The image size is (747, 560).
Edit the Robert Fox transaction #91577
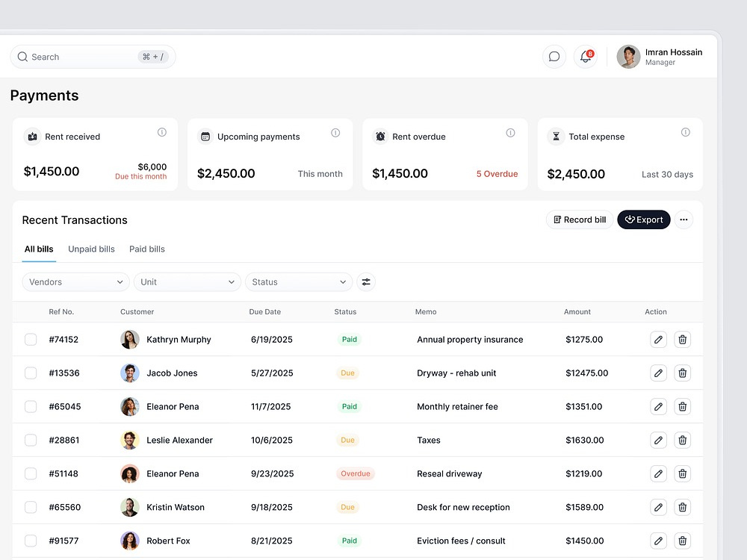coord(658,541)
